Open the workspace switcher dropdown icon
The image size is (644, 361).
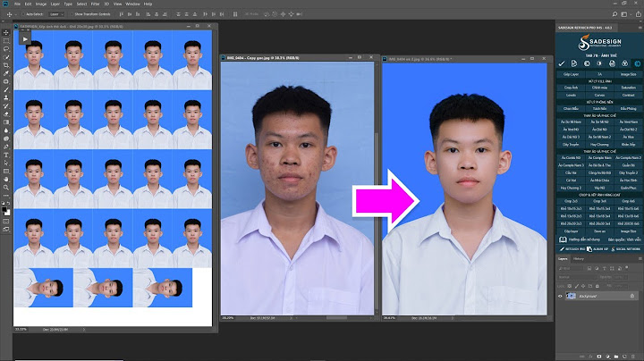(x=624, y=14)
